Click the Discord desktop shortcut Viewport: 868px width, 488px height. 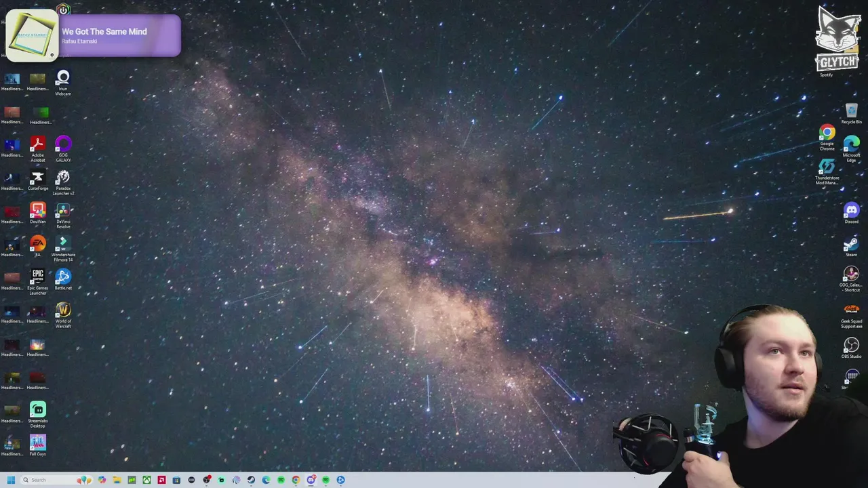tap(851, 213)
